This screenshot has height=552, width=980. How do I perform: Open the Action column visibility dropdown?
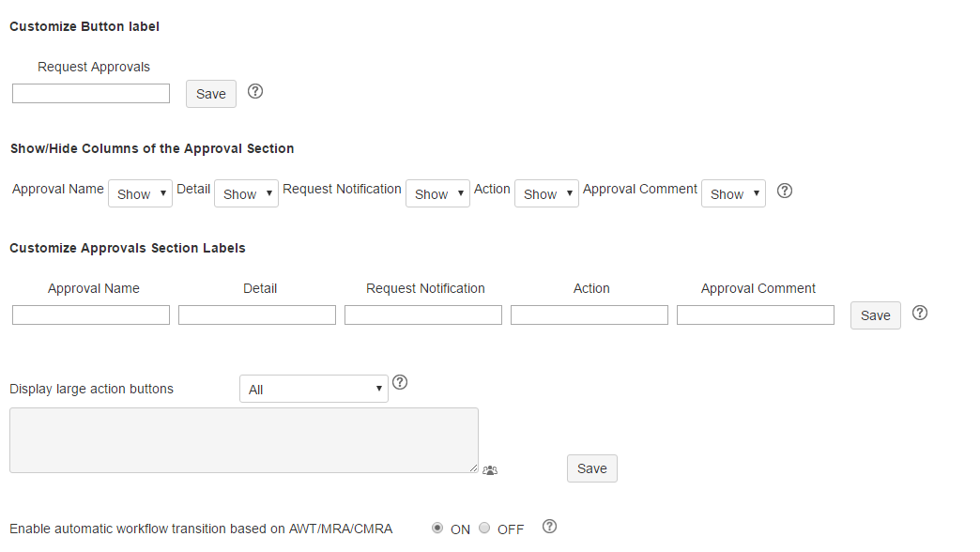pyautogui.click(x=546, y=193)
